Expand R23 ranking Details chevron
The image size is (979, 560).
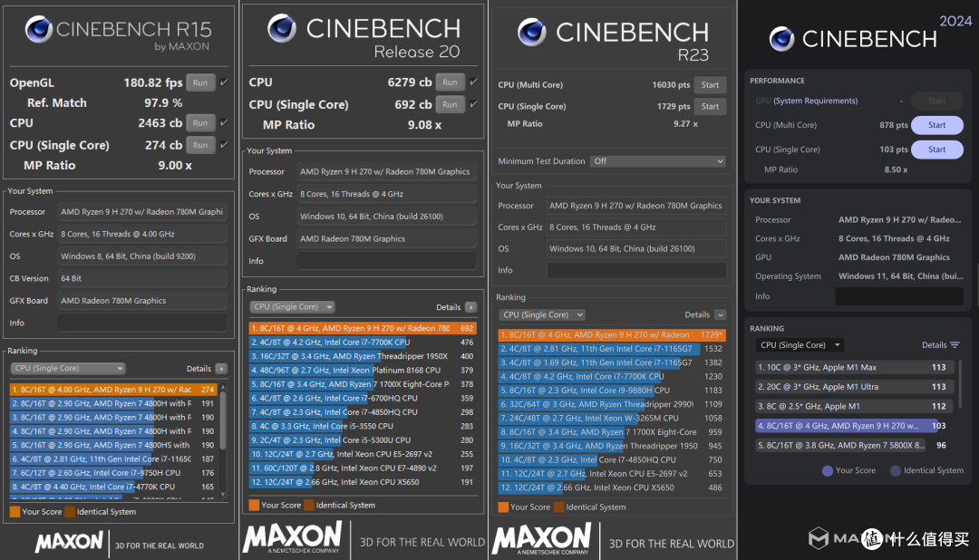(x=721, y=314)
